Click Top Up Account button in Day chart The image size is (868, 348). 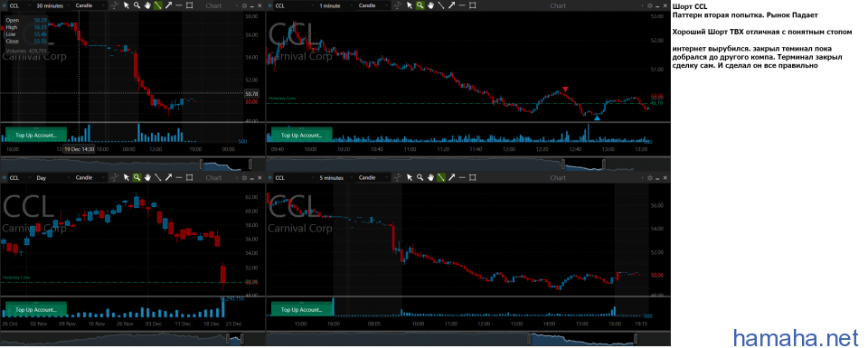tap(35, 309)
